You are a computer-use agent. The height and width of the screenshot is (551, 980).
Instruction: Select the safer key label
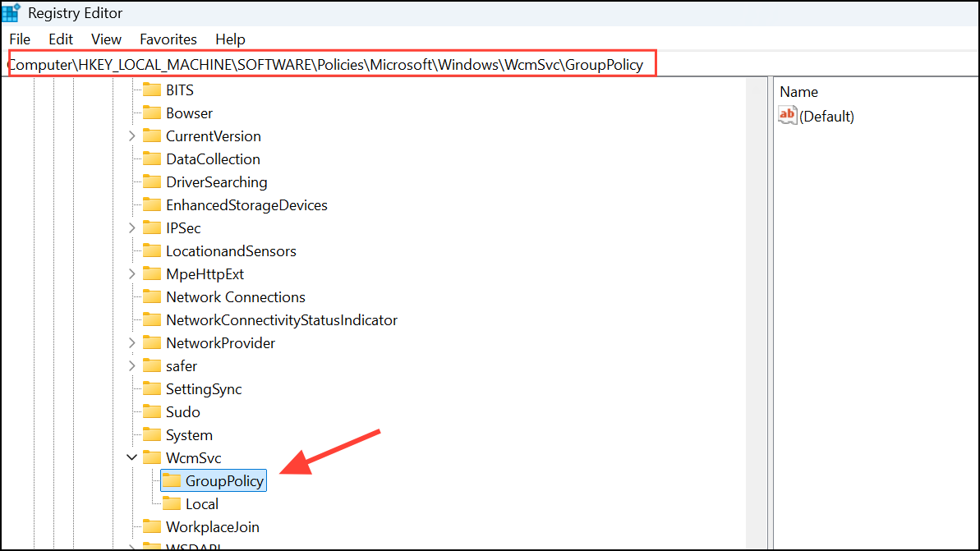coord(182,366)
